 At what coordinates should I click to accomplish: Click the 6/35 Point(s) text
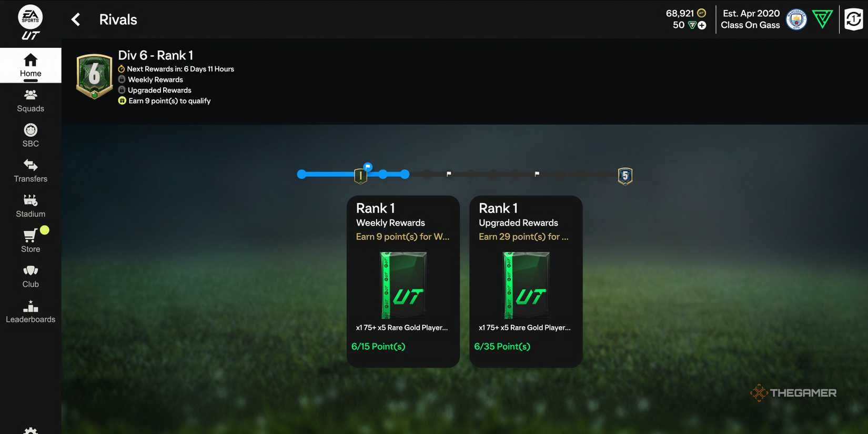[502, 346]
